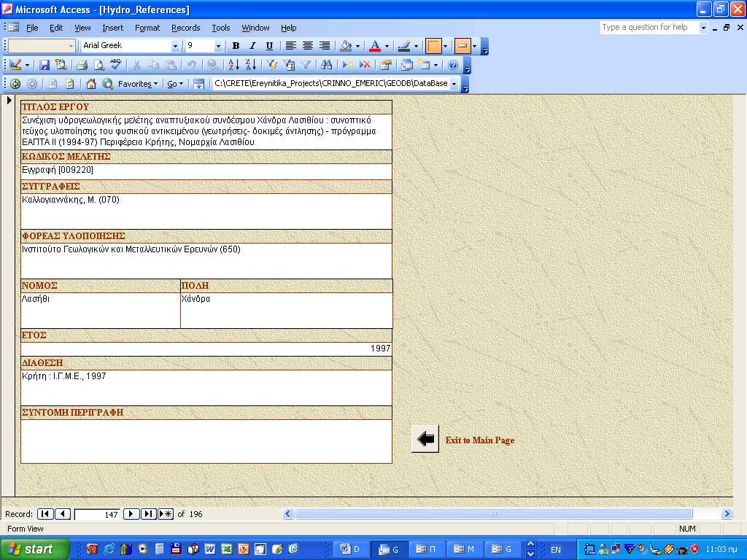
Task: Open Find with binoculars icon
Action: pyautogui.click(x=326, y=65)
